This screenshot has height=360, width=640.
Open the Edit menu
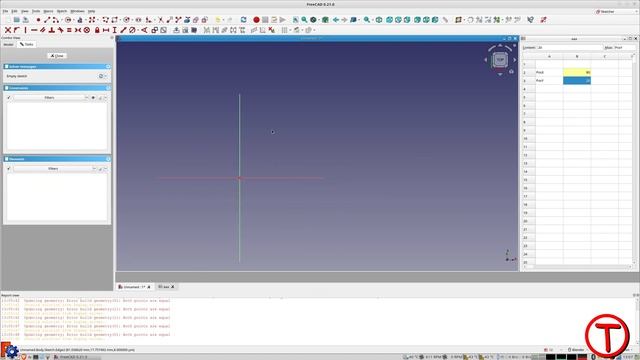pos(14,11)
